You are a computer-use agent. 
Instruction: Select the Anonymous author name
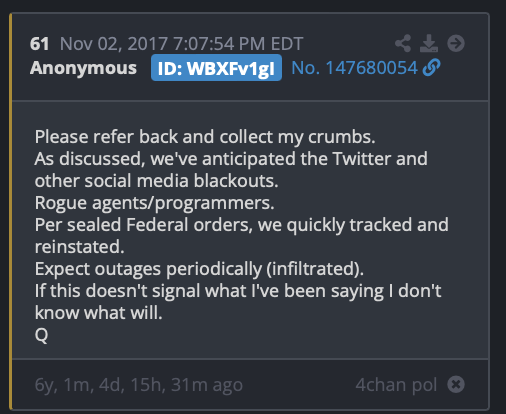[83, 68]
